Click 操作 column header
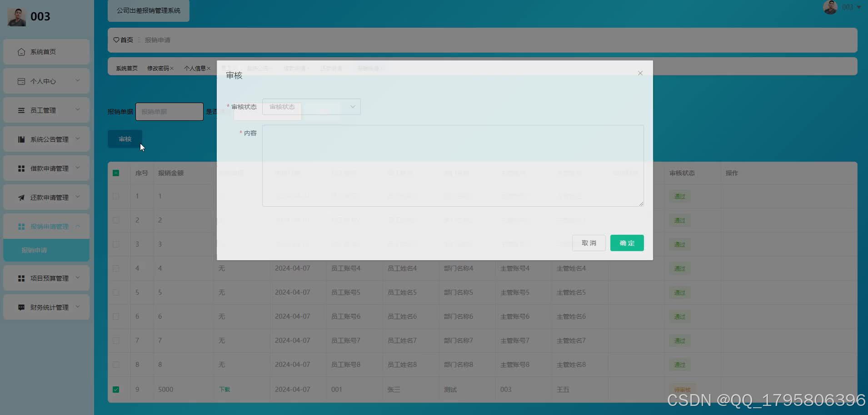Screen dimensions: 868x415 (732, 173)
